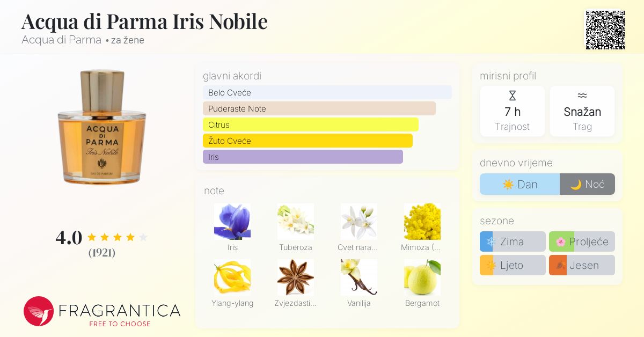Toggle the Noć nighttime option

click(x=587, y=184)
